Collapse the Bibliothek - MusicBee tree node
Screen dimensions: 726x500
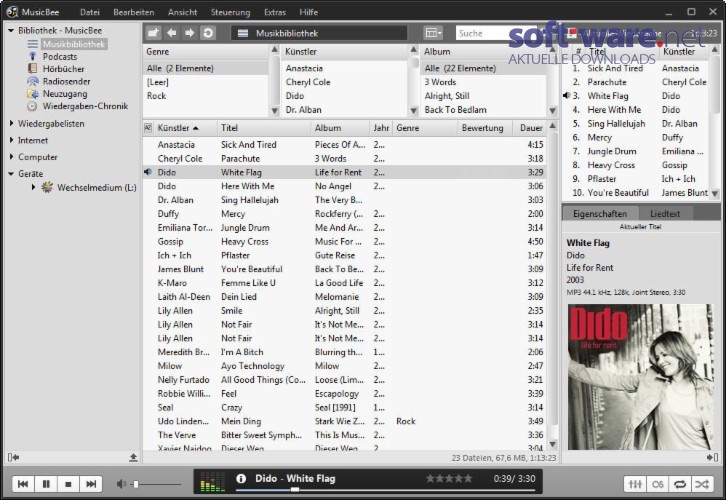(11, 31)
